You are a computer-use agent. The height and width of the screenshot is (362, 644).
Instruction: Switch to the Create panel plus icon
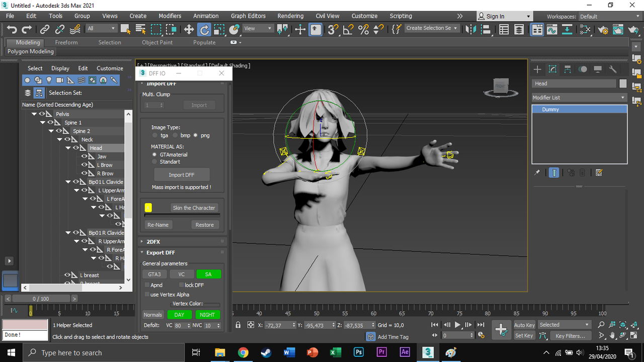[x=537, y=69]
